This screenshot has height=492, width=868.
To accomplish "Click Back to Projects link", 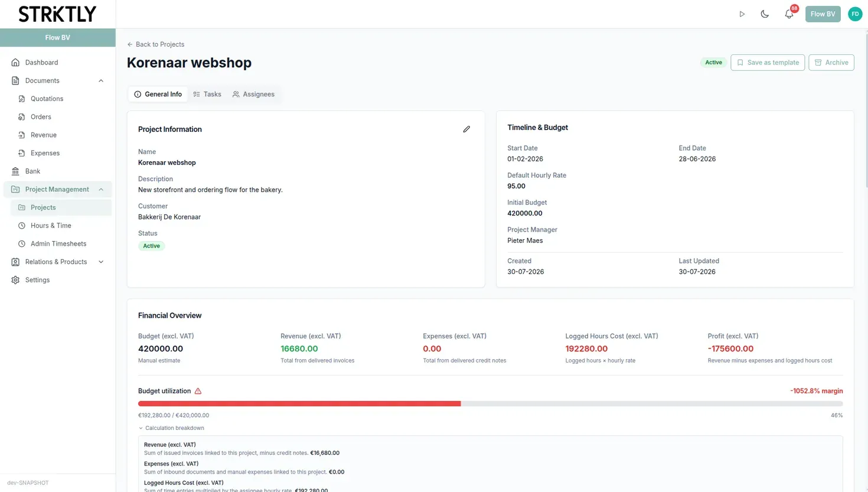I will [156, 44].
